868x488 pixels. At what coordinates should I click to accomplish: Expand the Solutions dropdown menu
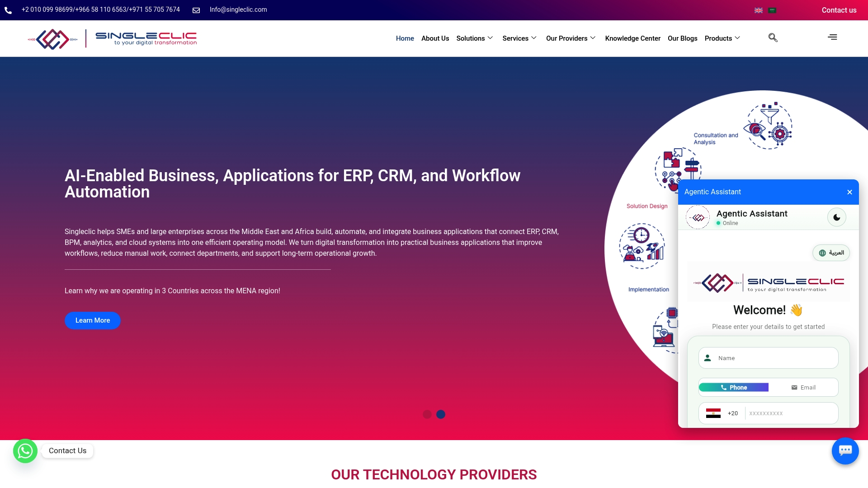475,38
